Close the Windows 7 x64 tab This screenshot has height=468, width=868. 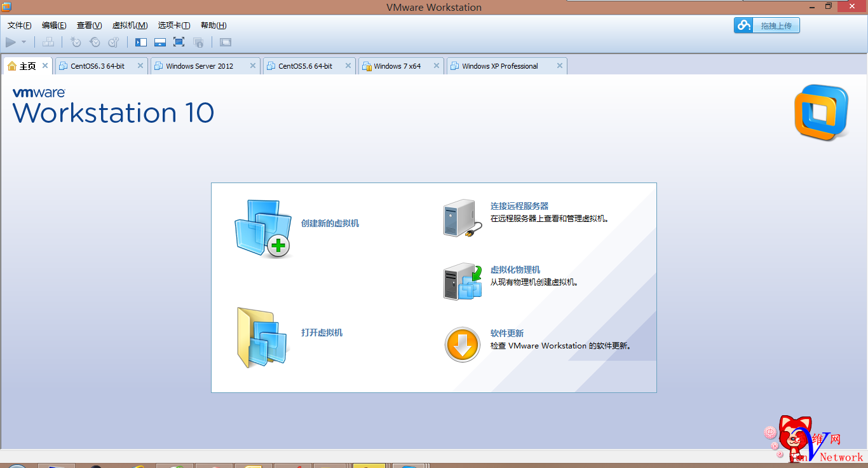point(437,65)
